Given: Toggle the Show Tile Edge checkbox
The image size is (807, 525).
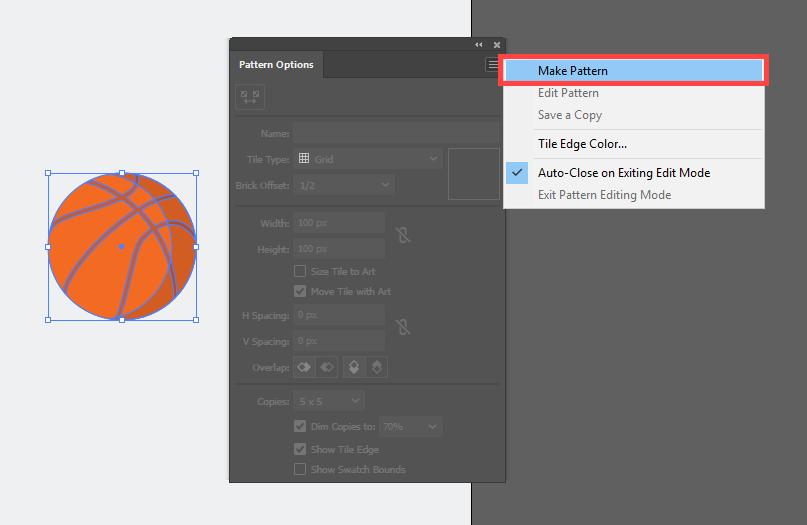Looking at the screenshot, I should 300,450.
